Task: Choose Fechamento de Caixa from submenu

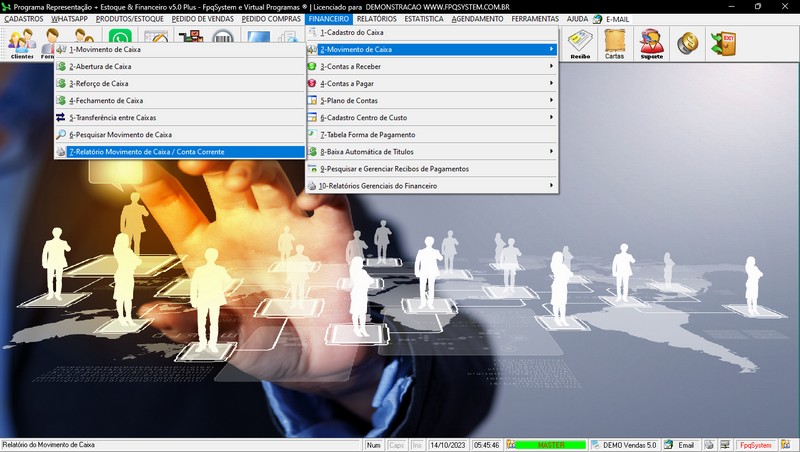Action: click(106, 100)
